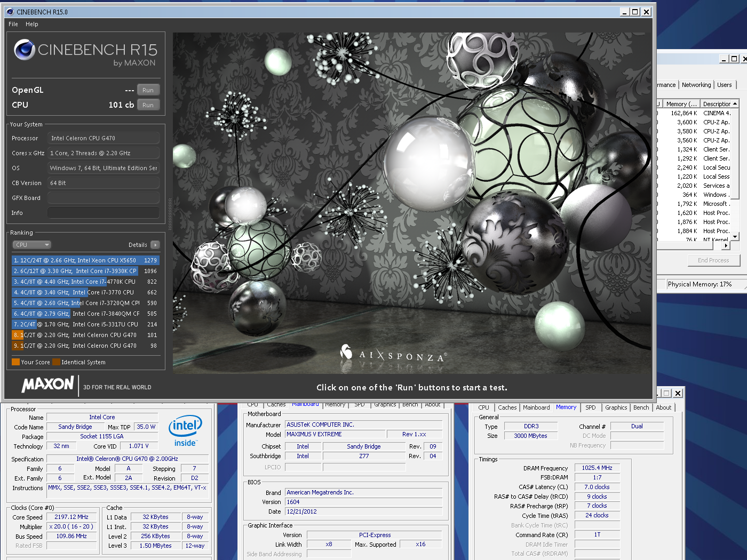Run the OpenGL benchmark
The image size is (747, 560).
click(x=148, y=90)
